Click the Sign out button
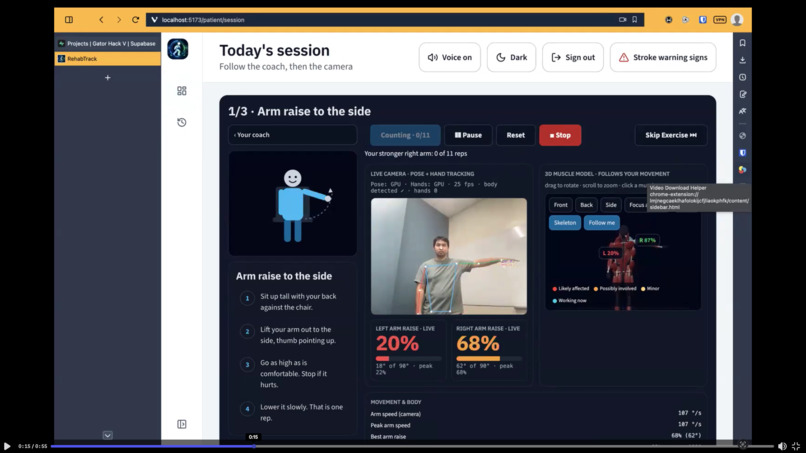This screenshot has height=453, width=806. click(x=573, y=57)
